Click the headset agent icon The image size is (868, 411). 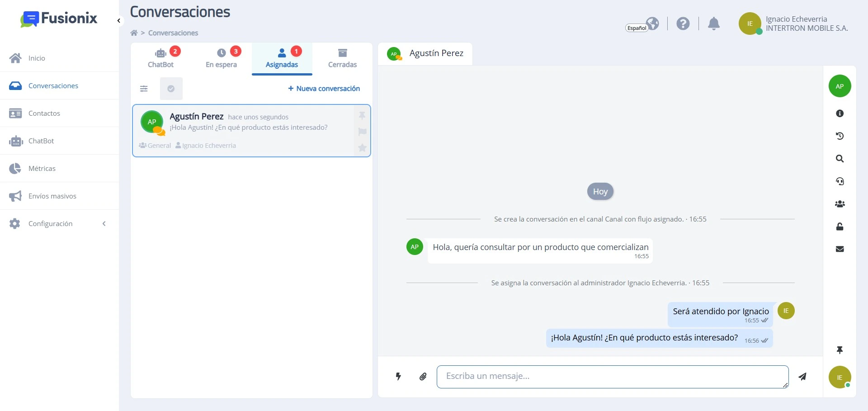coord(840,181)
